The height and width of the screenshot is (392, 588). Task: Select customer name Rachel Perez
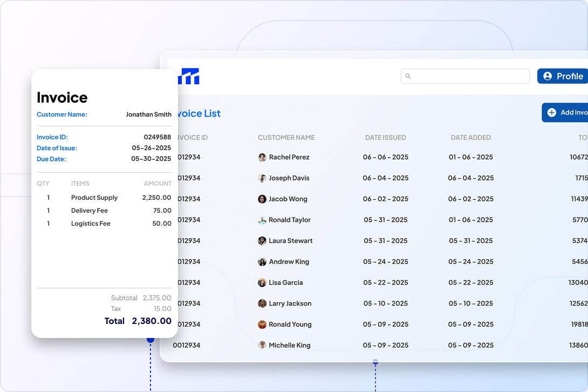click(x=289, y=157)
